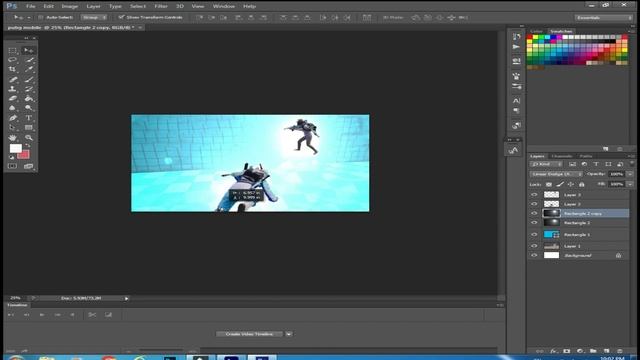
Task: Select the Eyedropper tool
Action: coord(29,69)
